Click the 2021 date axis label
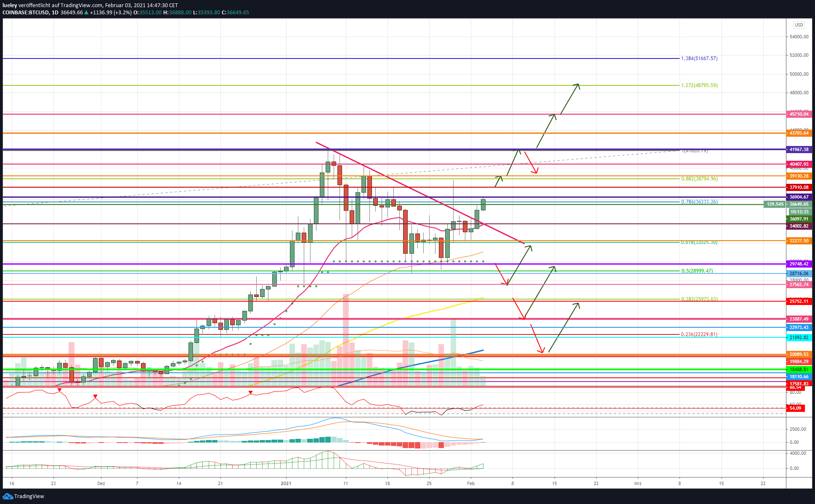815x504 pixels. coord(286,483)
